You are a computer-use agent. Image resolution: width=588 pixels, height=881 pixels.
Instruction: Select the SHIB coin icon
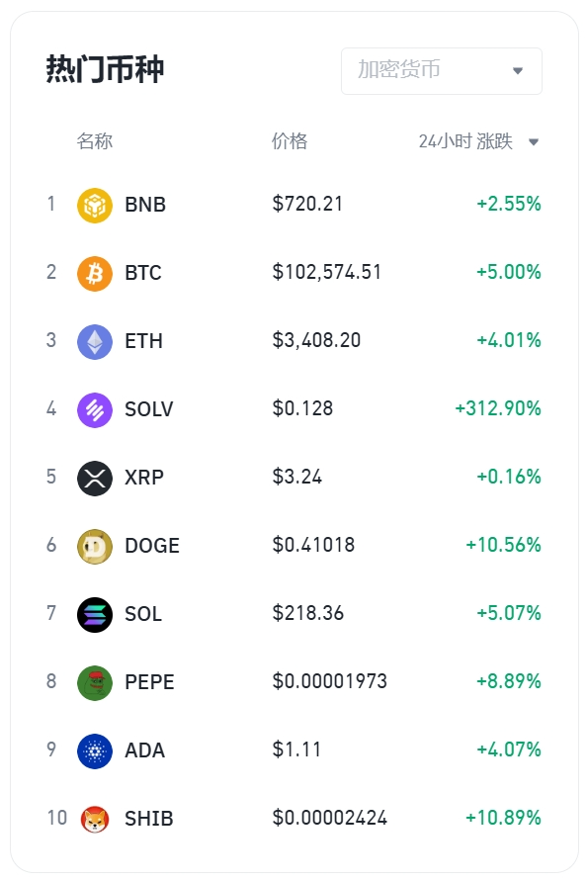coord(94,820)
